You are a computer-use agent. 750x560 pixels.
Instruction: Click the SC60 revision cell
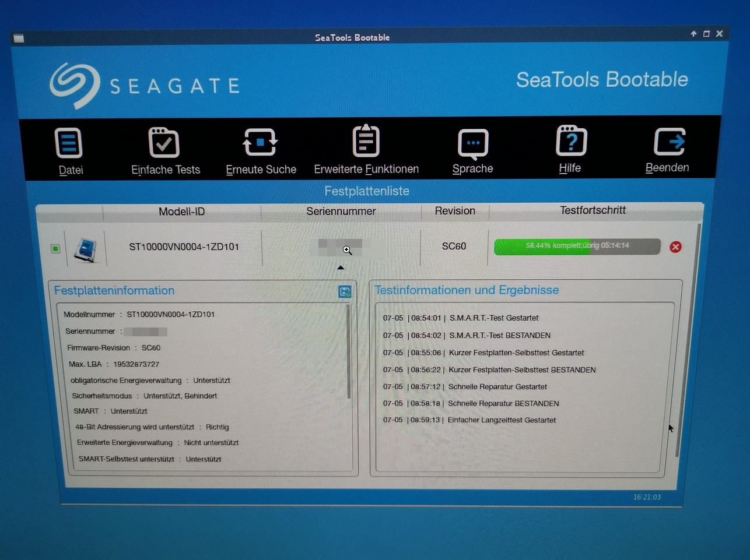pyautogui.click(x=454, y=246)
